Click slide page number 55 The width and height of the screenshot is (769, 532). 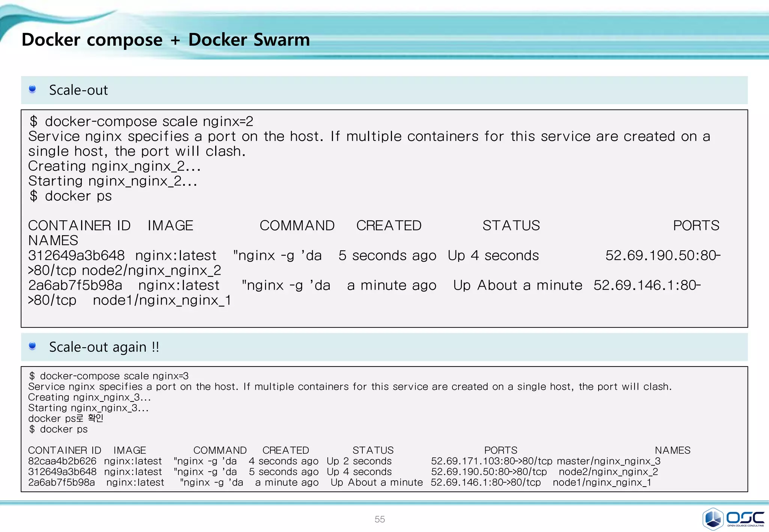pos(380,519)
